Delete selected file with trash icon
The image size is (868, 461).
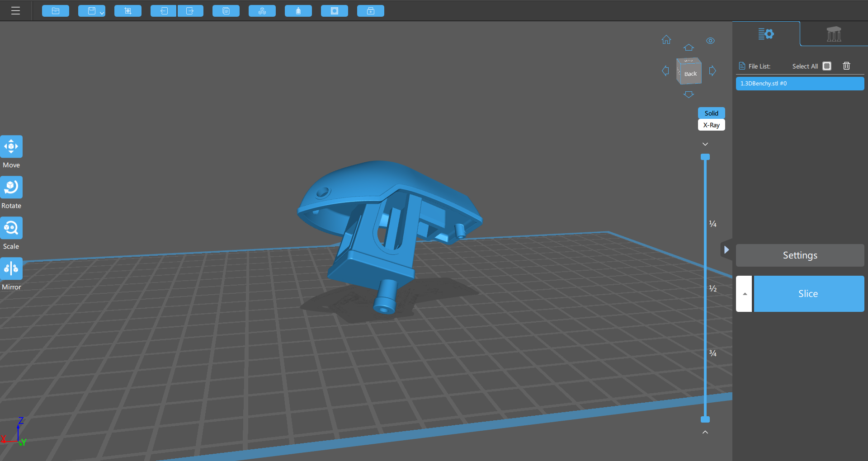[x=847, y=66]
